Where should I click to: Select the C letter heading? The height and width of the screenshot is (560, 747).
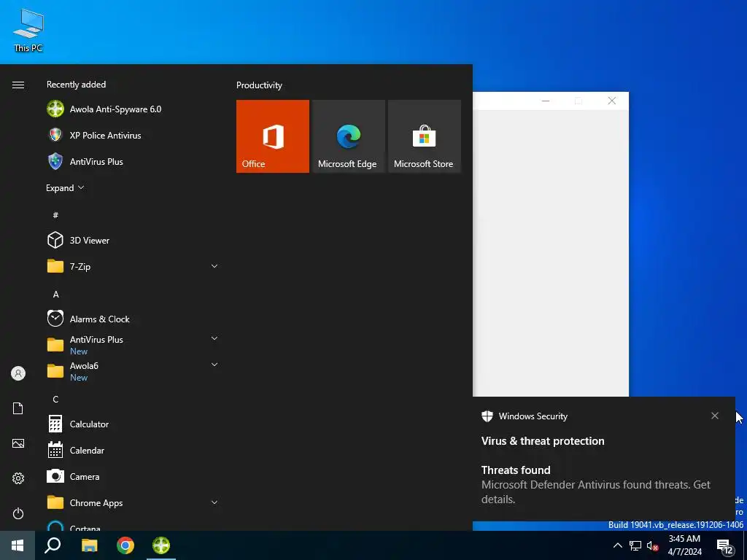pos(55,399)
